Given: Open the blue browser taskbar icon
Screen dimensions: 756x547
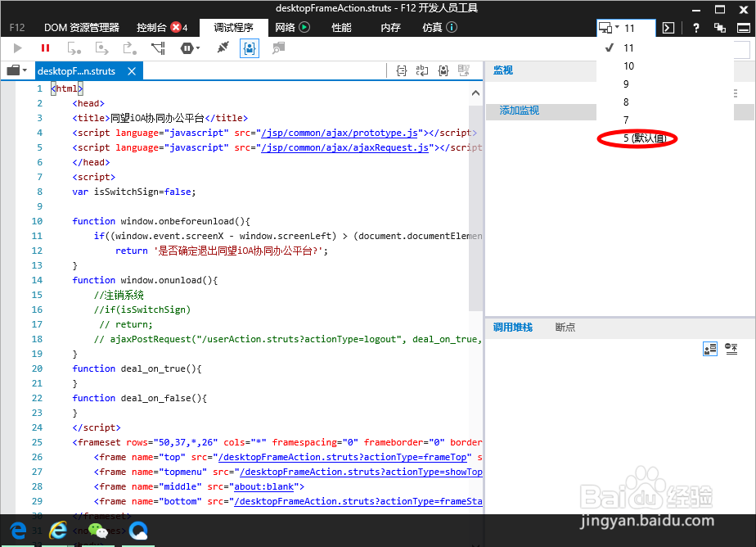Looking at the screenshot, I should pos(138,531).
